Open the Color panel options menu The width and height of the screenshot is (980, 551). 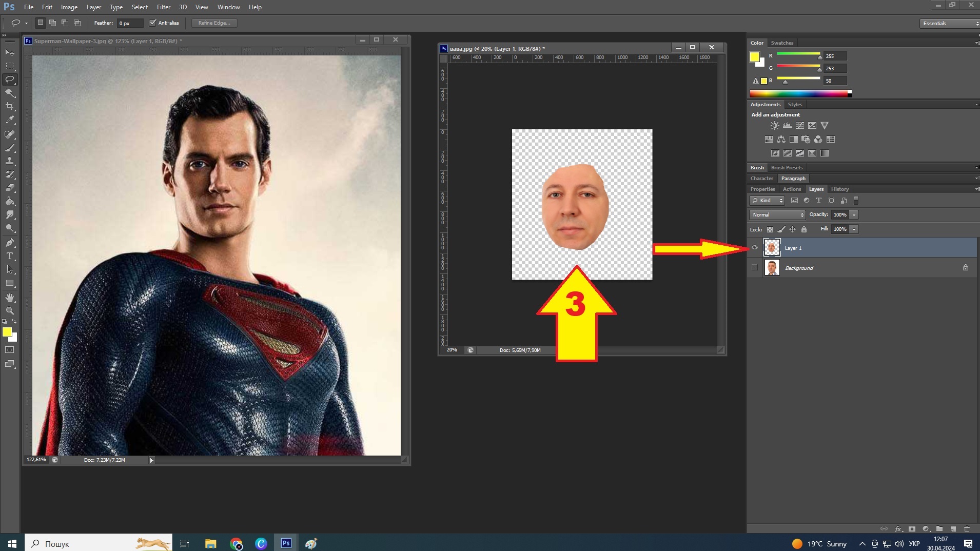(x=976, y=43)
